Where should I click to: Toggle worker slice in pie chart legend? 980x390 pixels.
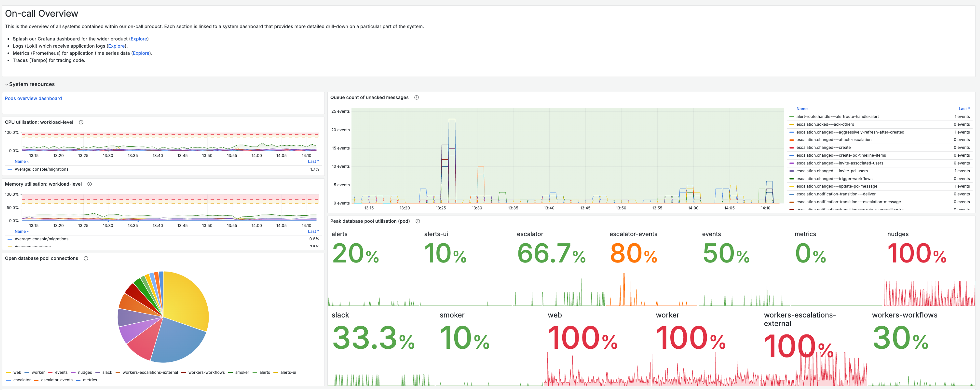click(x=38, y=372)
